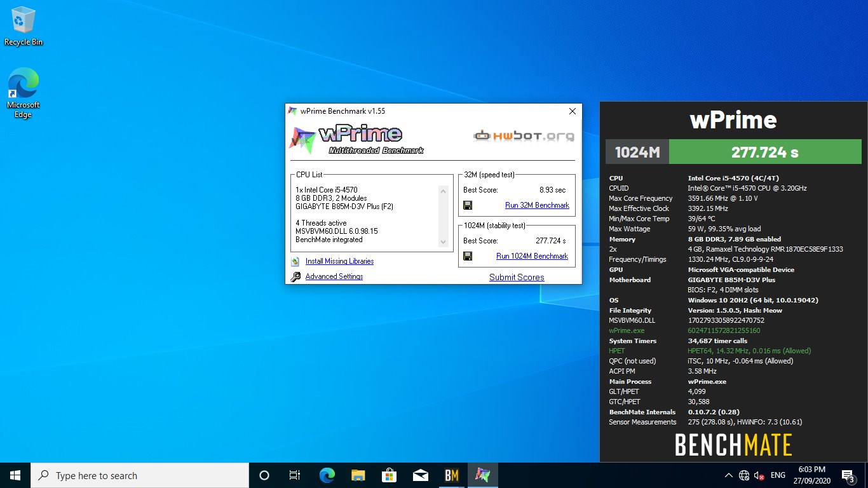Click "BenchMate integrated" line
The height and width of the screenshot is (488, 868).
329,240
